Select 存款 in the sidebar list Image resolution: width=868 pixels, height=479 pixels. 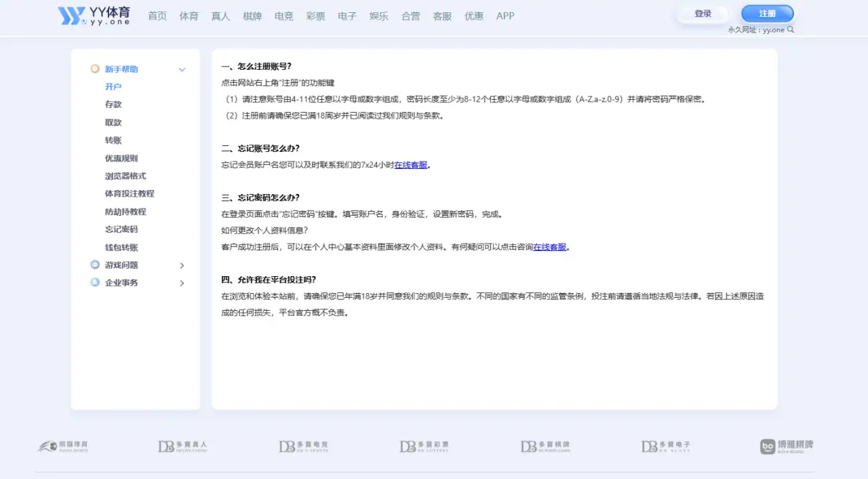pyautogui.click(x=113, y=104)
